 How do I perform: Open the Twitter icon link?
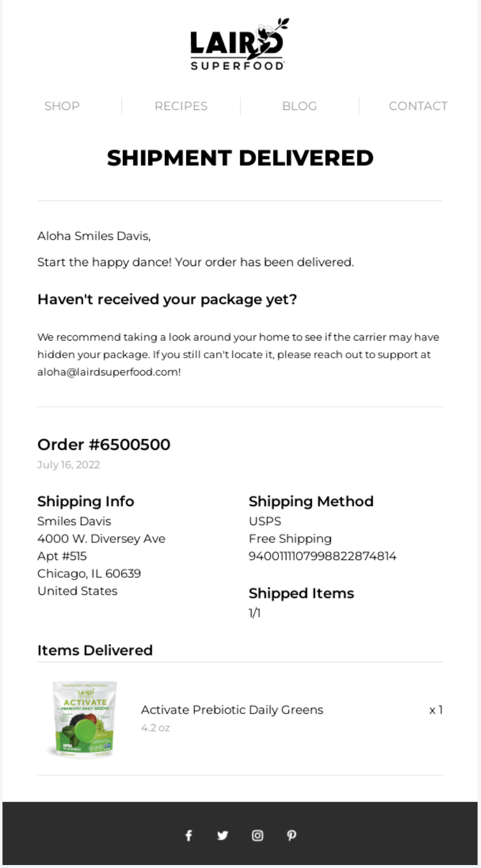(x=222, y=835)
